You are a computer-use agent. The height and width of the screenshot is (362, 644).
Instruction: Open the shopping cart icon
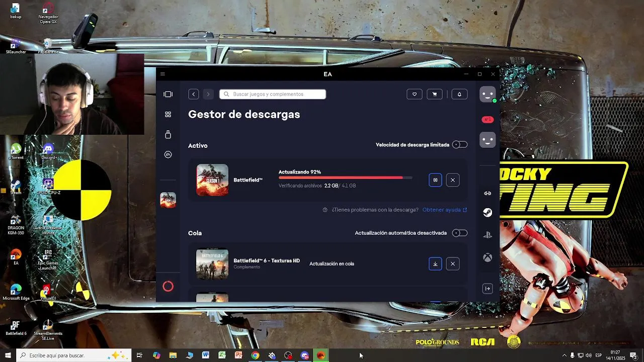coord(435,94)
